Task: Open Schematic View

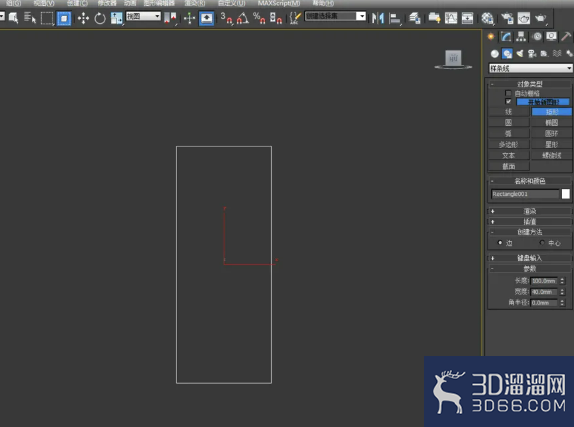Action: click(x=467, y=18)
